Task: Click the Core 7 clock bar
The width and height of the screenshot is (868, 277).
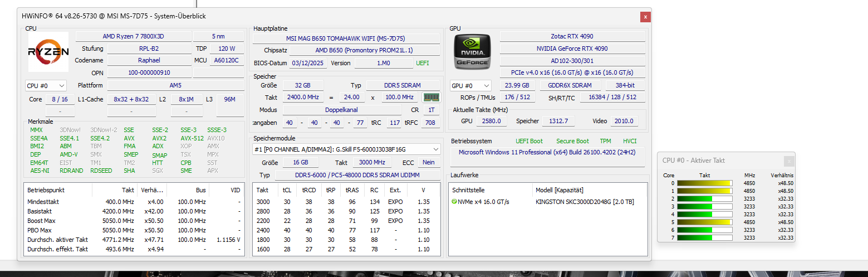Action: click(x=704, y=237)
